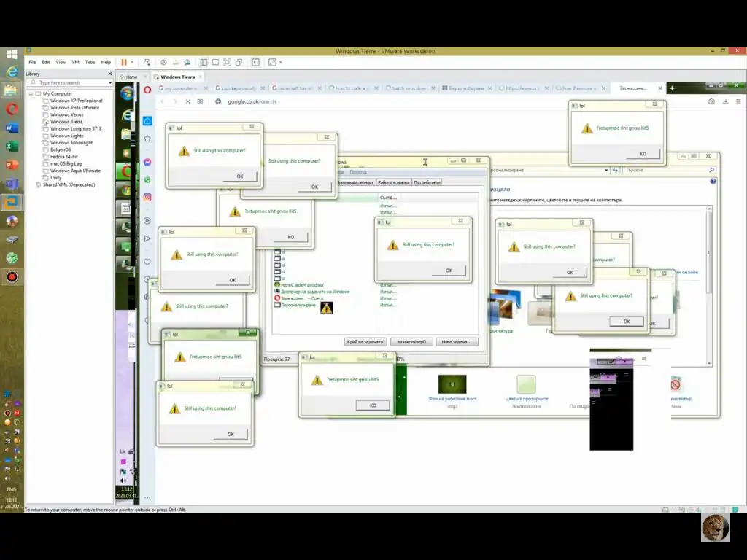The image size is (747, 560).
Task: Select Windows Vista Ultimate in library
Action: tap(75, 108)
